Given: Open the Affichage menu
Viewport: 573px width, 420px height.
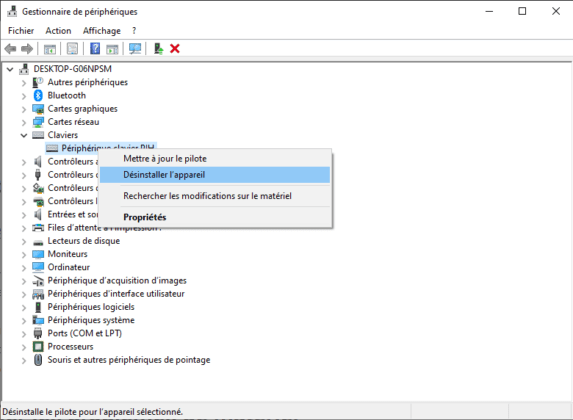Looking at the screenshot, I should (x=102, y=31).
